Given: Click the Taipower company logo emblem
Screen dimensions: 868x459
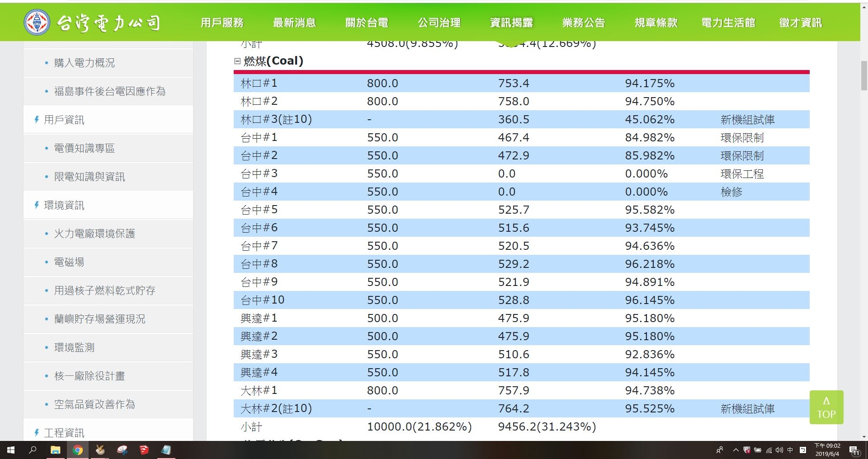Looking at the screenshot, I should (x=37, y=22).
